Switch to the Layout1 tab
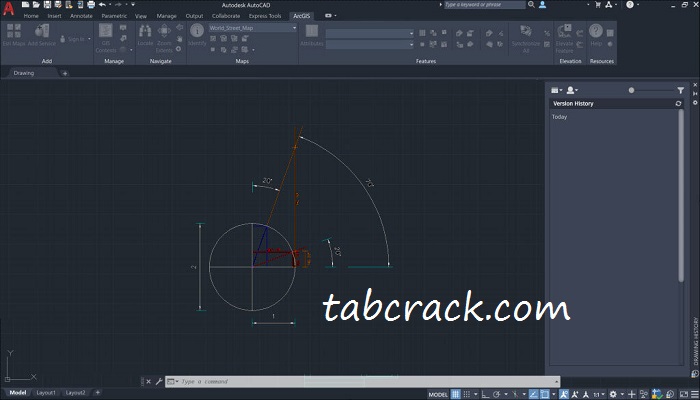 [46, 393]
